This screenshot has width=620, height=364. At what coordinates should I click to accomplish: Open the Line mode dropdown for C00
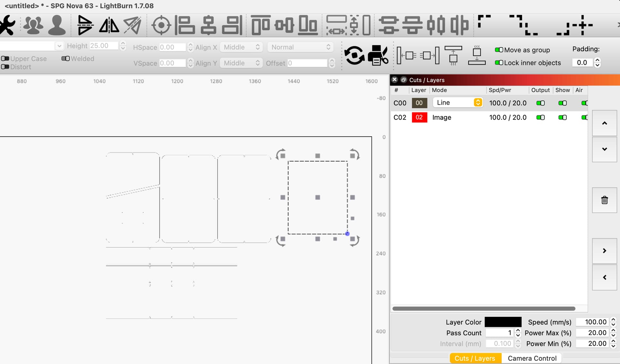pos(458,102)
